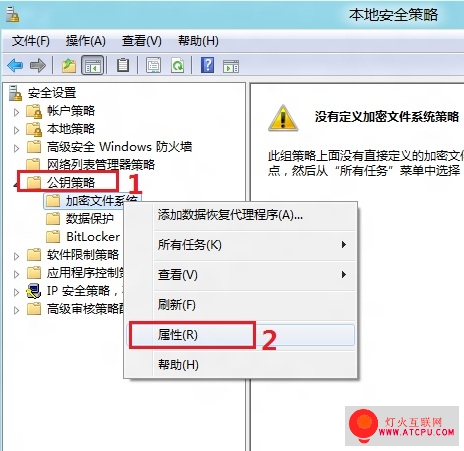Click the Export List toolbar icon
The width and height of the screenshot is (464, 451).
pyautogui.click(x=153, y=65)
